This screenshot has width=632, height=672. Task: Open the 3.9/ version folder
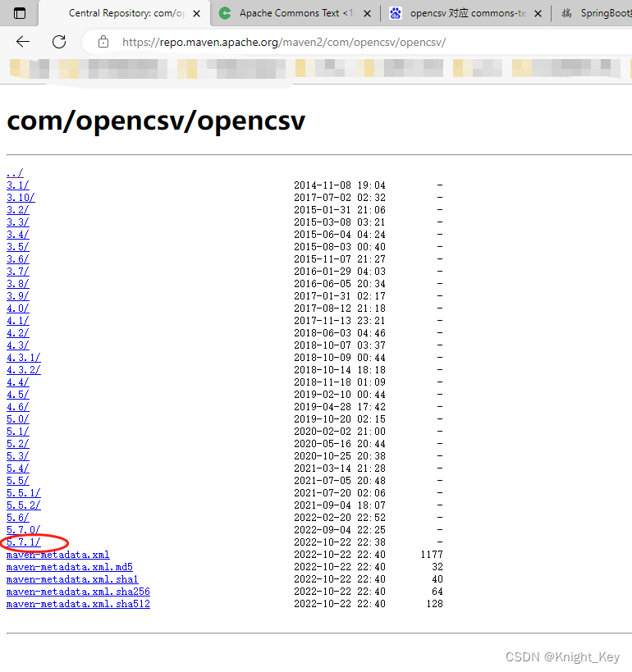(x=17, y=296)
